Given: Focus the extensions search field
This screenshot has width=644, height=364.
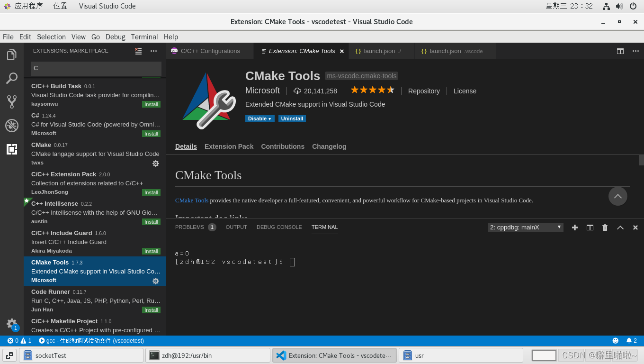Looking at the screenshot, I should (x=96, y=68).
